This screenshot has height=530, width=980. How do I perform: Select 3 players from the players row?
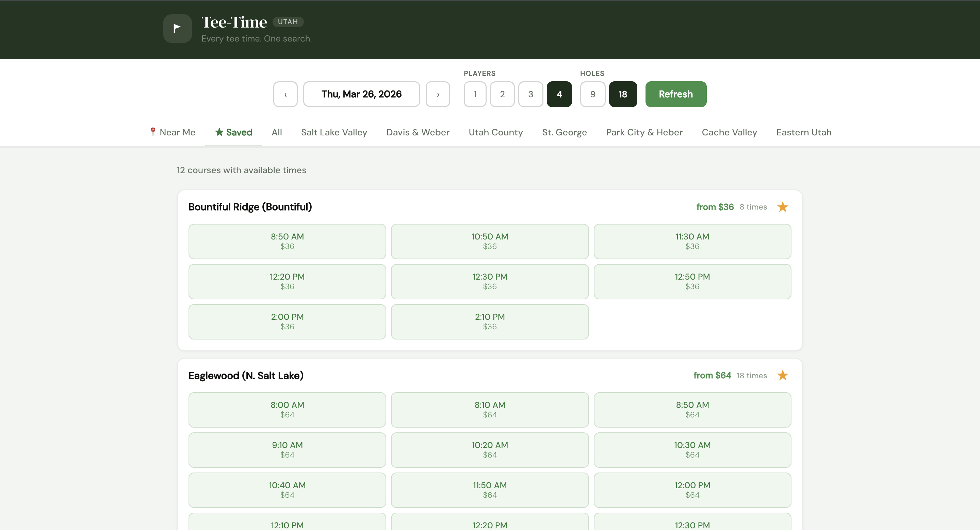pyautogui.click(x=530, y=94)
